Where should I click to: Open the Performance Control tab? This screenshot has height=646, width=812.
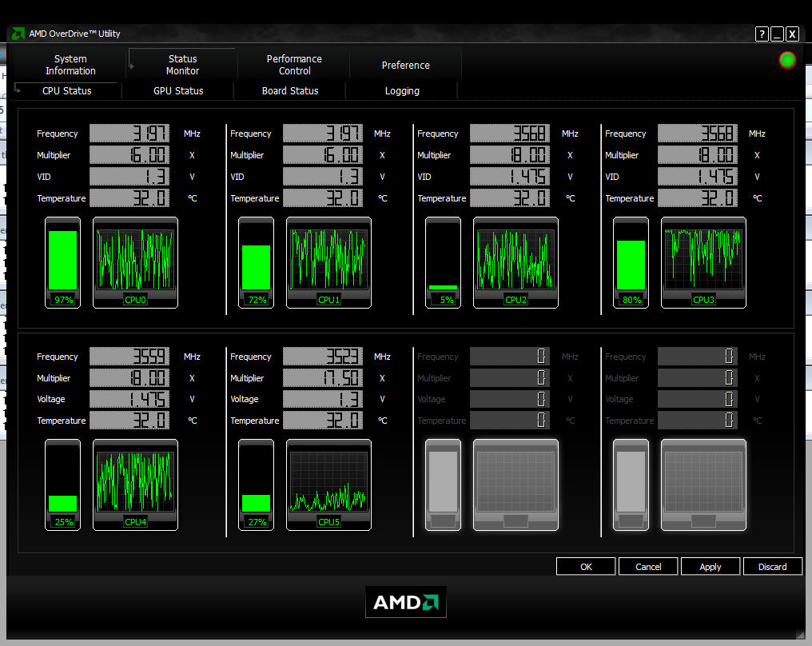point(294,65)
